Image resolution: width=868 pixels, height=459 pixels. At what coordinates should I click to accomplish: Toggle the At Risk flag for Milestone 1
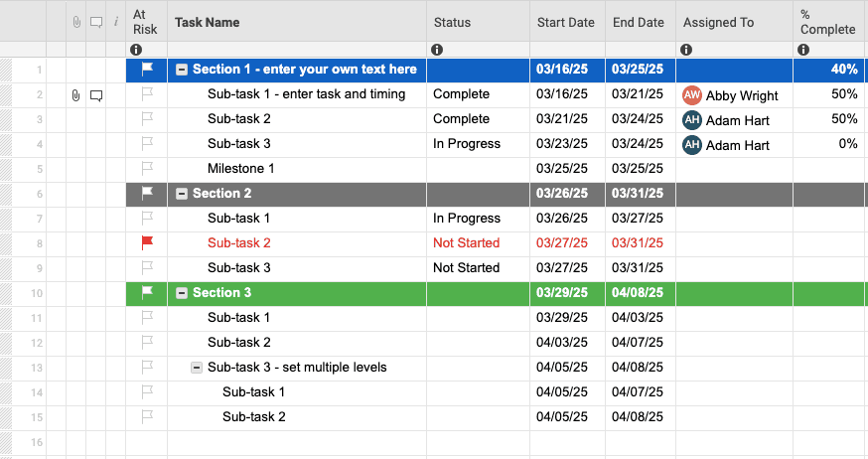coord(147,169)
